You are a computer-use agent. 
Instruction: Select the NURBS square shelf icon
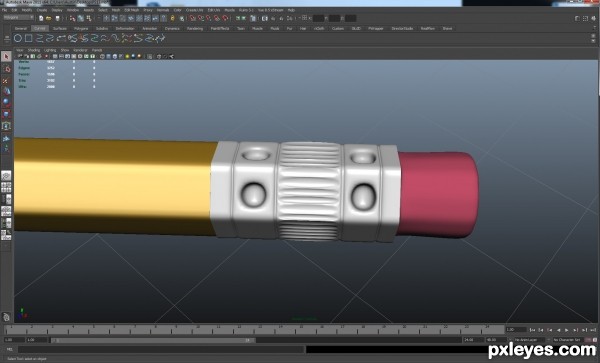29,38
